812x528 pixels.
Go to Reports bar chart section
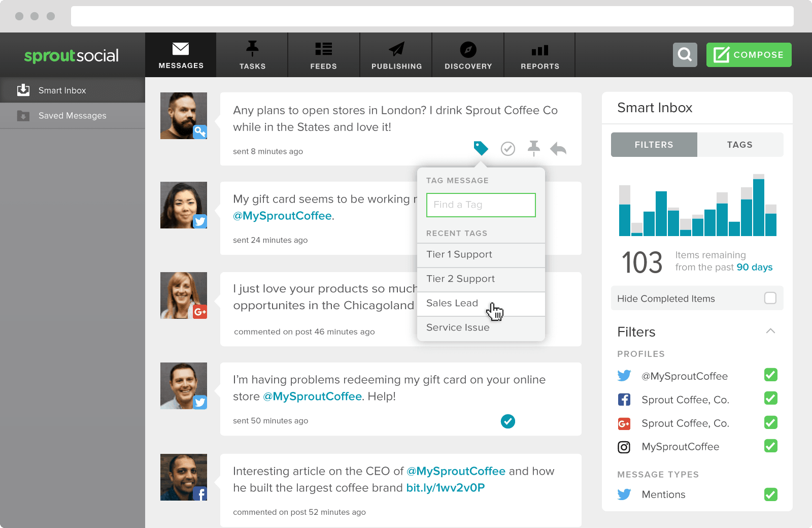[539, 55]
